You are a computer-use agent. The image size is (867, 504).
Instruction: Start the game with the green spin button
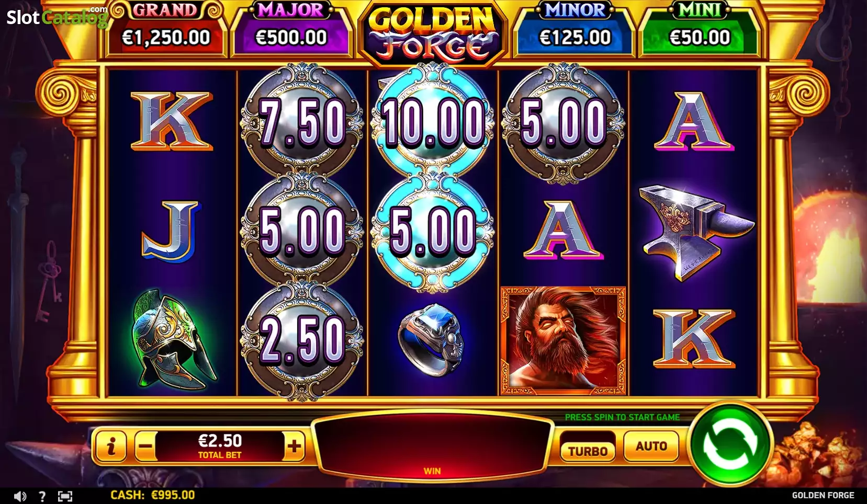(x=730, y=444)
